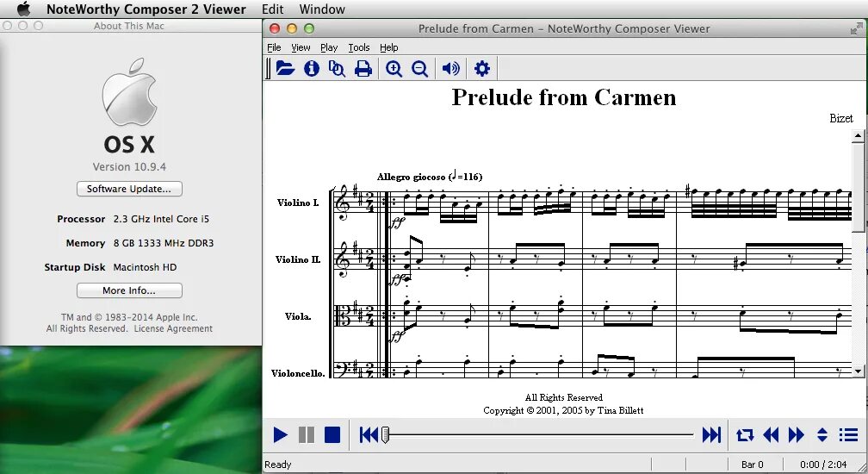Click Software Update button in About This Mac
The width and height of the screenshot is (868, 474).
(129, 189)
